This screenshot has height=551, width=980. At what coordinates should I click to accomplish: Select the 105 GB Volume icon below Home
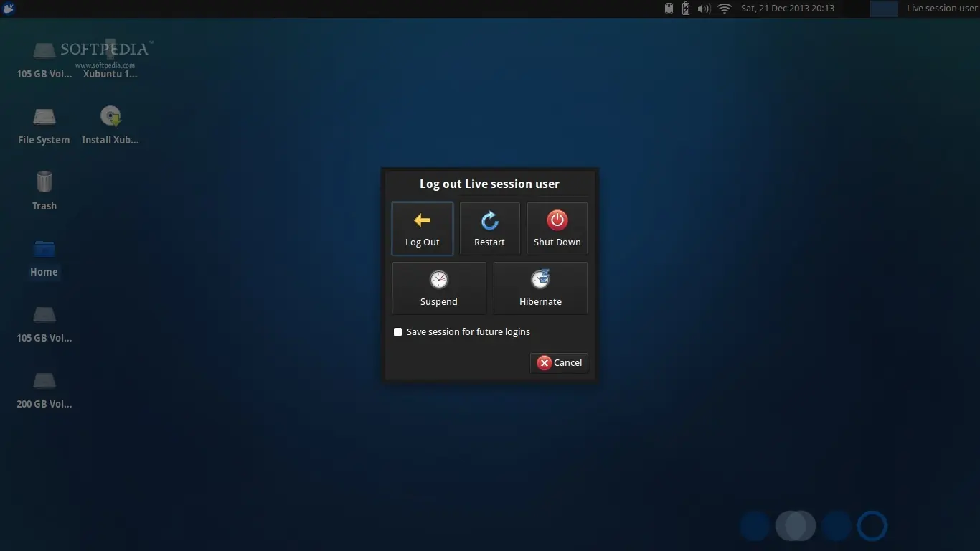pos(44,324)
